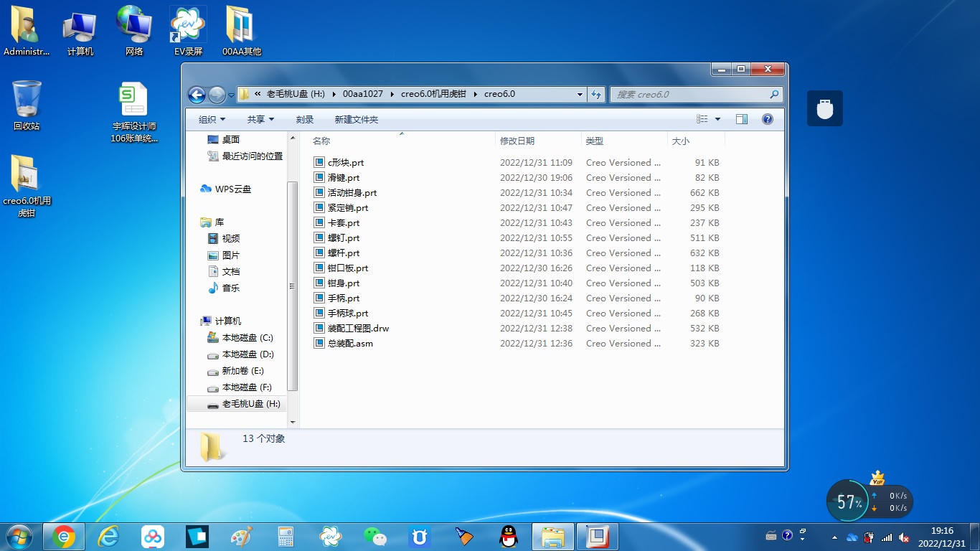This screenshot has width=980, height=551.
Task: Sort files by the 大小 column header
Action: 696,141
